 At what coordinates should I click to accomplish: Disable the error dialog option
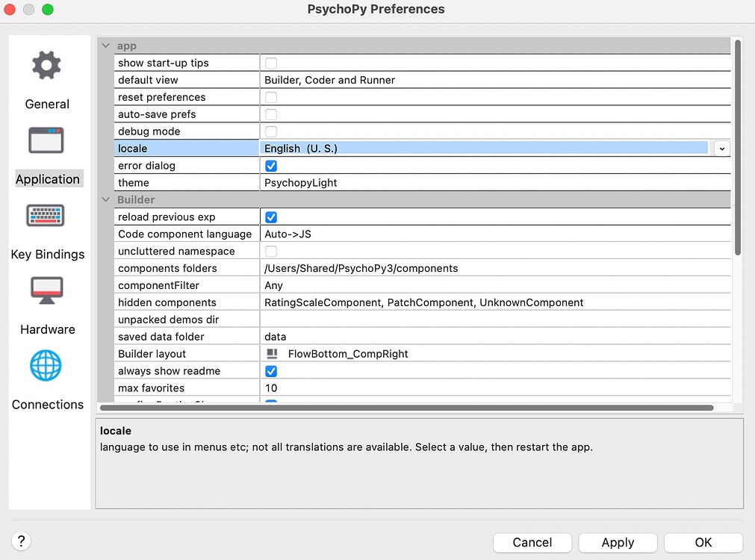[270, 165]
